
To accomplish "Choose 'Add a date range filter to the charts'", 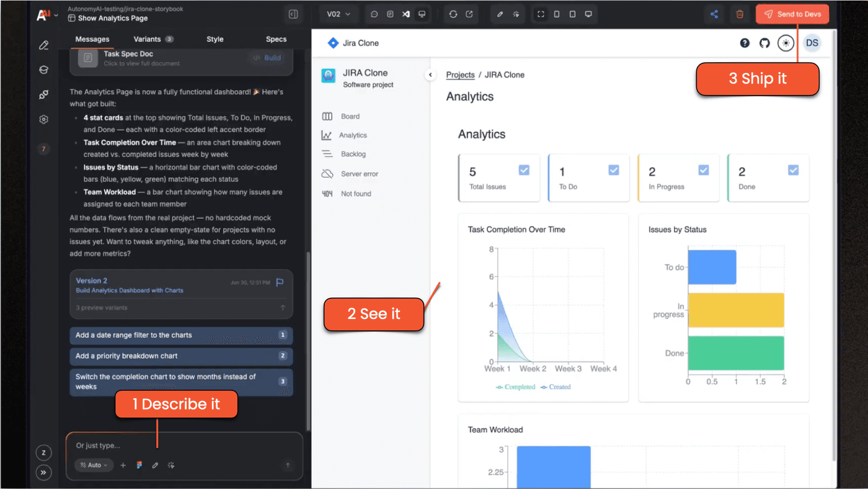I will click(x=181, y=335).
